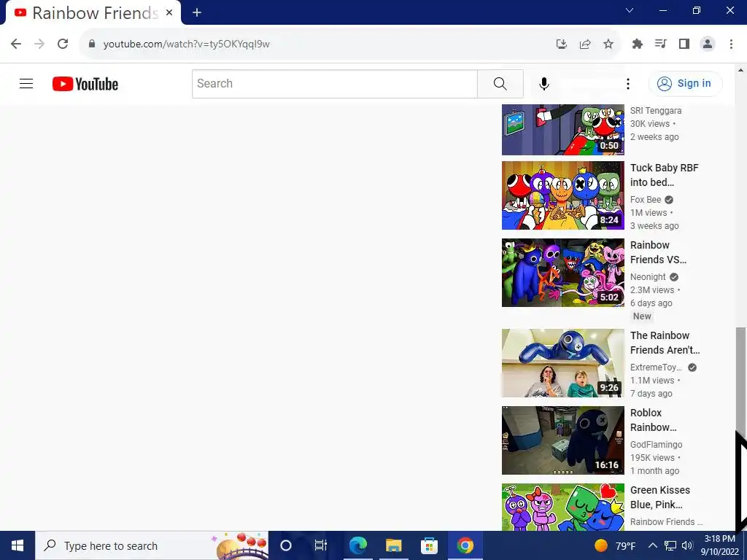Open the media control playlist icon
The width and height of the screenshot is (747, 560).
click(660, 44)
